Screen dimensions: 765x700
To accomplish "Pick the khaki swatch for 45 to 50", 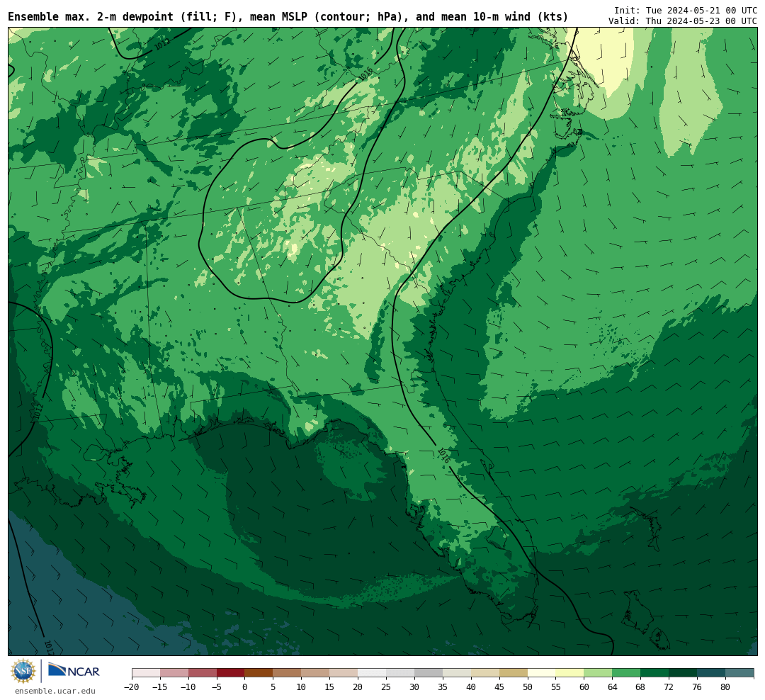I will point(514,673).
